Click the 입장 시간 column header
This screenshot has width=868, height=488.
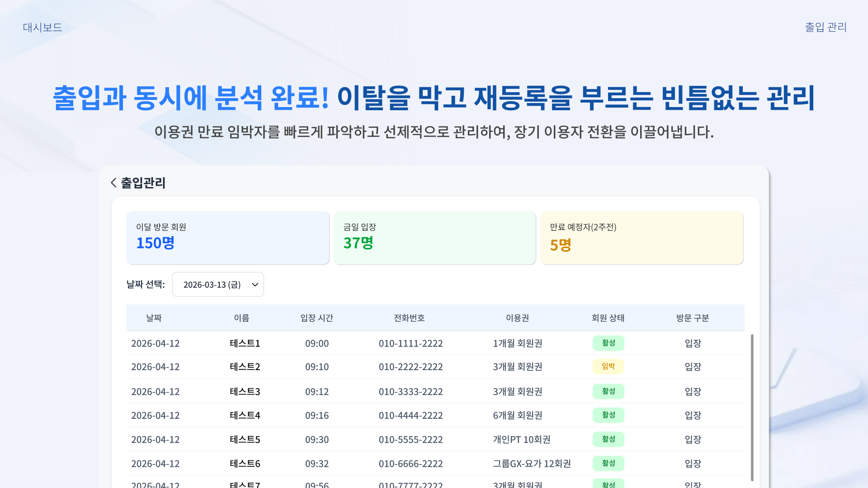(x=316, y=318)
